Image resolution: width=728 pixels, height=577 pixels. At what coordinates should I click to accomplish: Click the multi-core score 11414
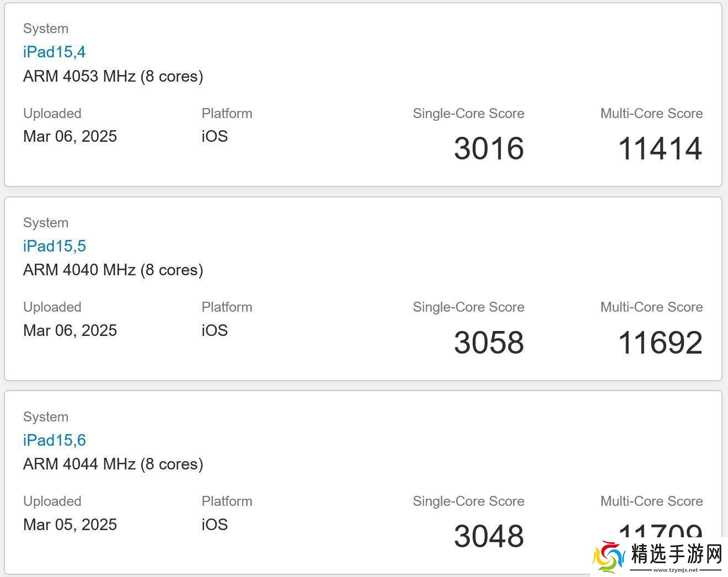pyautogui.click(x=660, y=148)
